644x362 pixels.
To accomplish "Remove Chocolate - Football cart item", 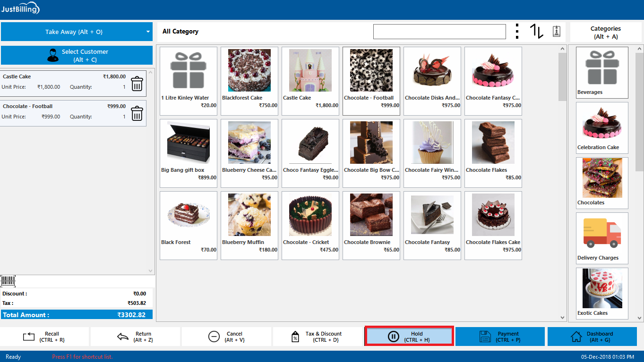I will coord(137,113).
